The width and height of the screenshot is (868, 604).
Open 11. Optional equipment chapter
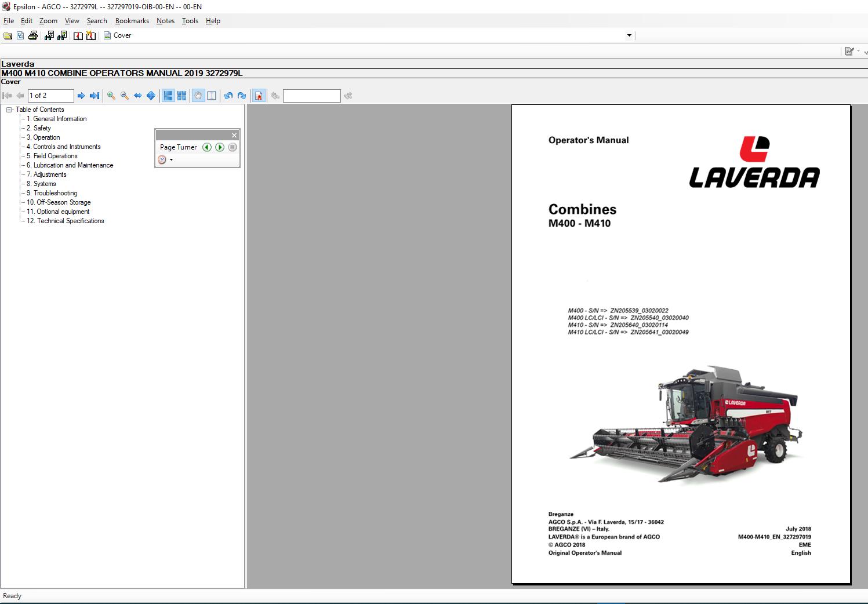point(58,212)
